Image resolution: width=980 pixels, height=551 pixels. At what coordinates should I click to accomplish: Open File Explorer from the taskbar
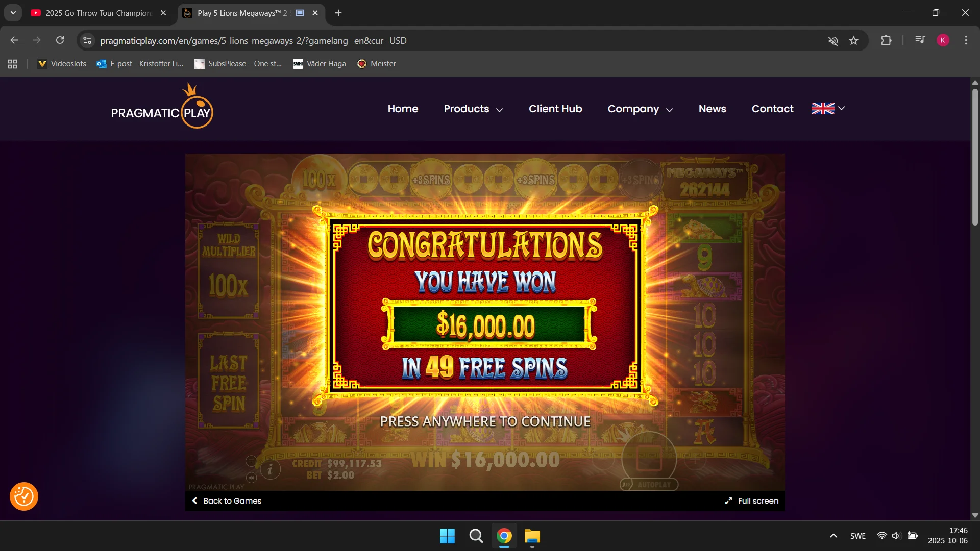[x=532, y=536]
